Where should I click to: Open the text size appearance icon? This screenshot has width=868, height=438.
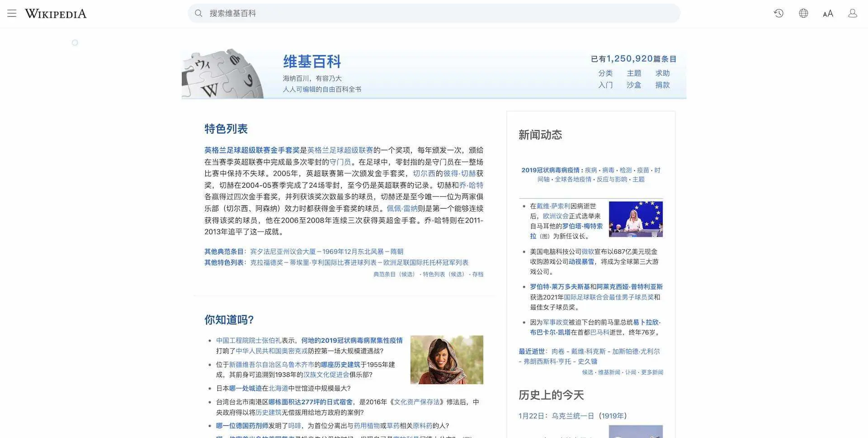click(828, 14)
